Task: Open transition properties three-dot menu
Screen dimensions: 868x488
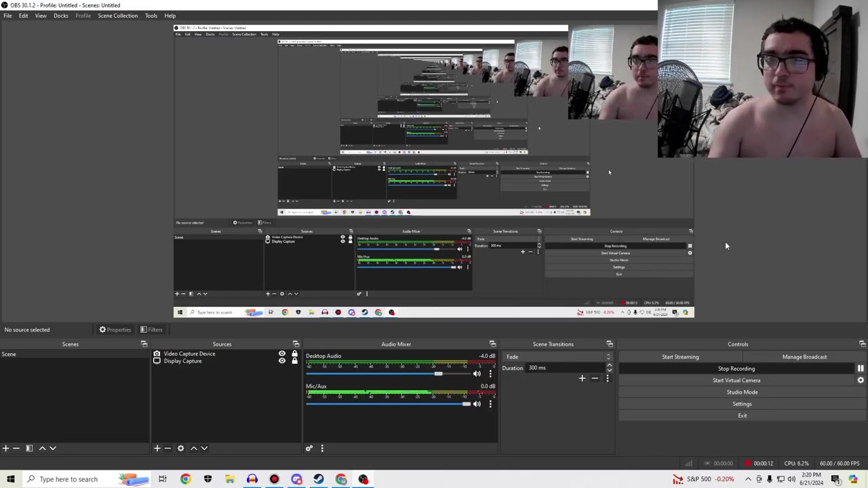Action: [x=607, y=378]
